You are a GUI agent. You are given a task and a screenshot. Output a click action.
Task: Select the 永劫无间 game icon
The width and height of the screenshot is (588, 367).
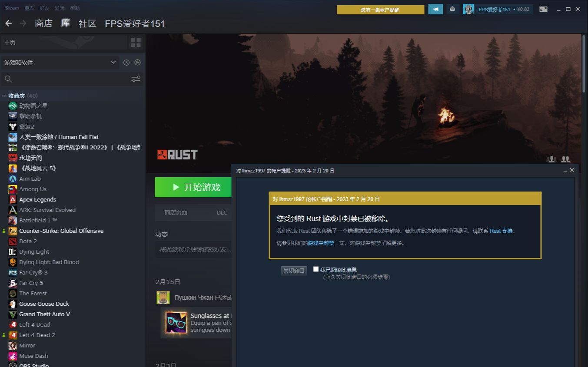(13, 158)
